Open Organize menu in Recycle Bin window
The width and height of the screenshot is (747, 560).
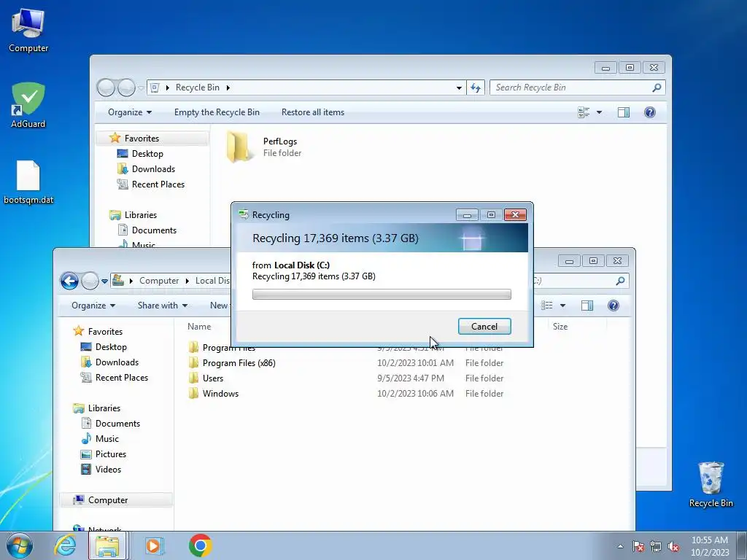click(x=130, y=112)
